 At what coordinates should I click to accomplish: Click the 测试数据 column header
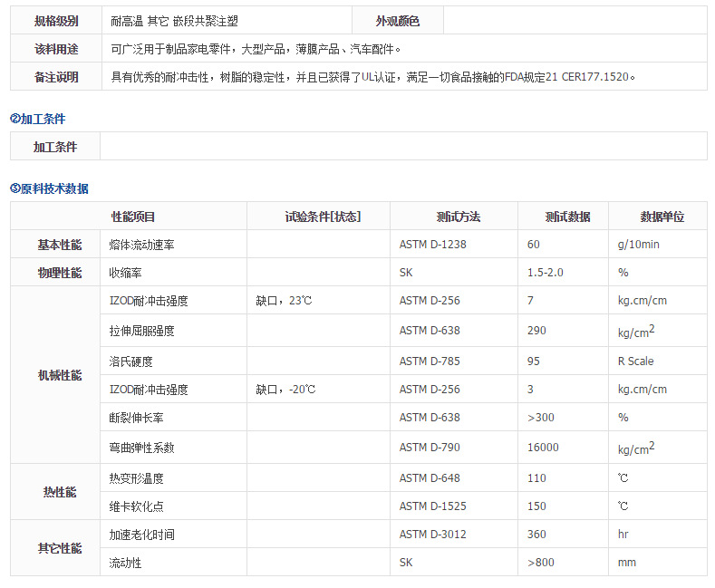[563, 217]
